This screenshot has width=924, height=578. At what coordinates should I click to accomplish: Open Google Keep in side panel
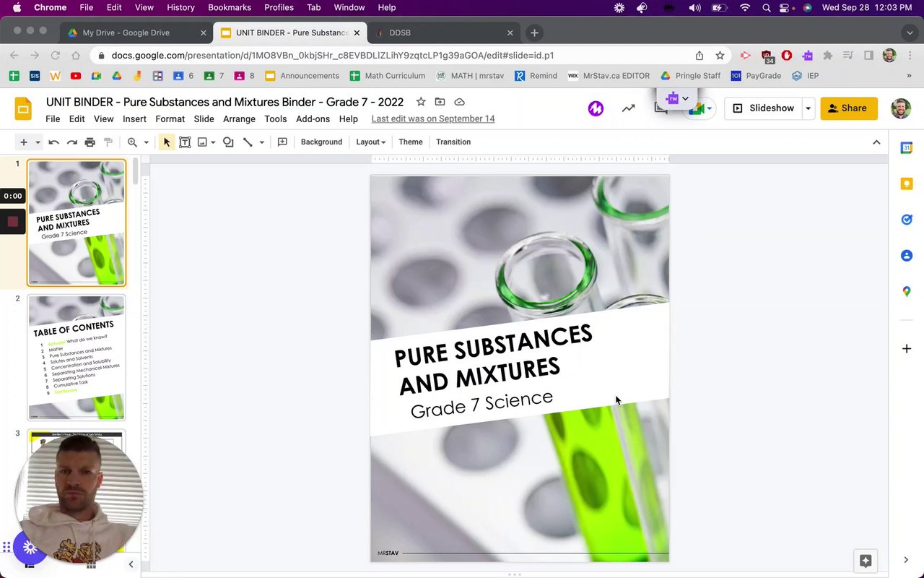pos(907,184)
